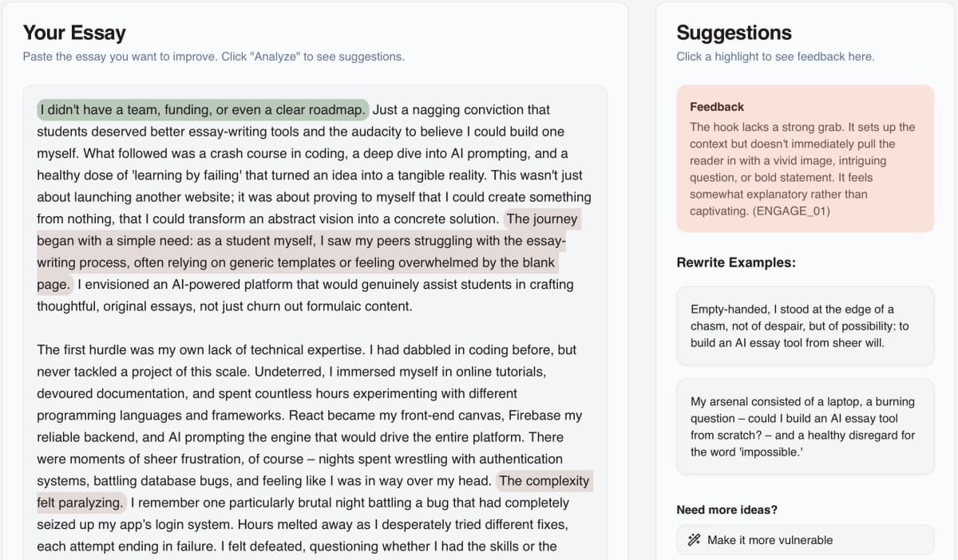
Task: Click the "Suggestions" panel heading
Action: 734,33
